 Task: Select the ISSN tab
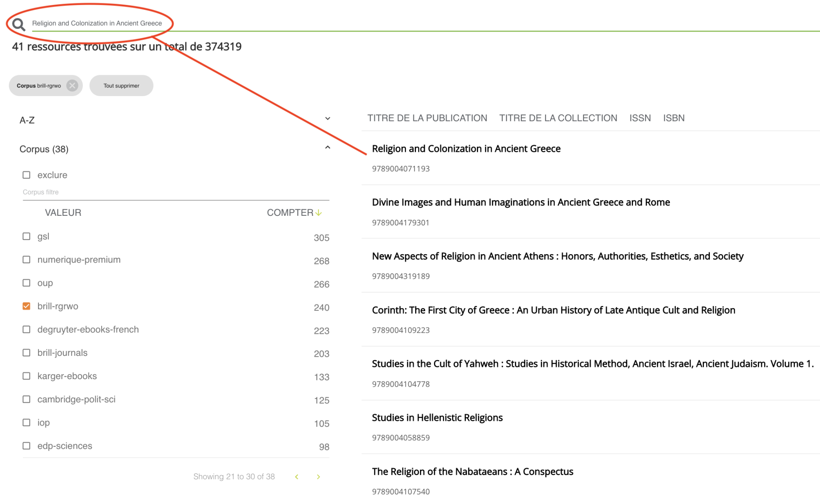click(640, 118)
